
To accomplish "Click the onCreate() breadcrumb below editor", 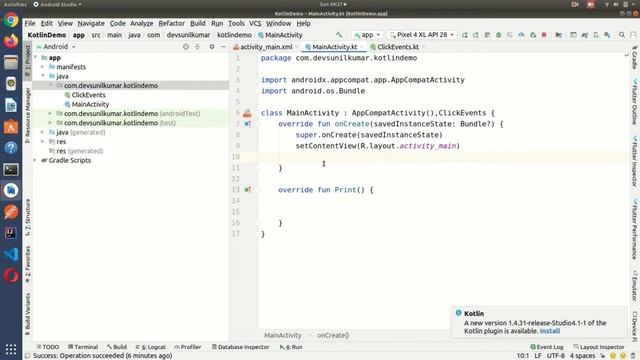I will [333, 336].
